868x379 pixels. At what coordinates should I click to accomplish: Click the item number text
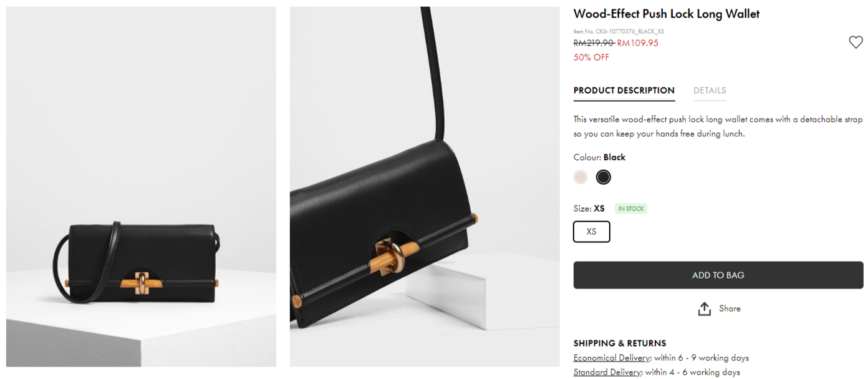[618, 31]
